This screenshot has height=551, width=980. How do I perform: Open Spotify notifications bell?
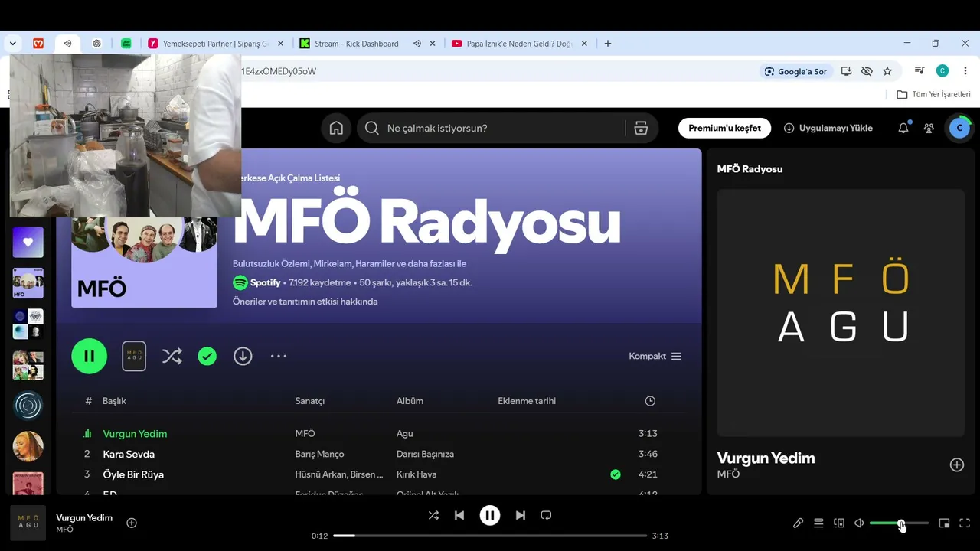click(x=903, y=128)
